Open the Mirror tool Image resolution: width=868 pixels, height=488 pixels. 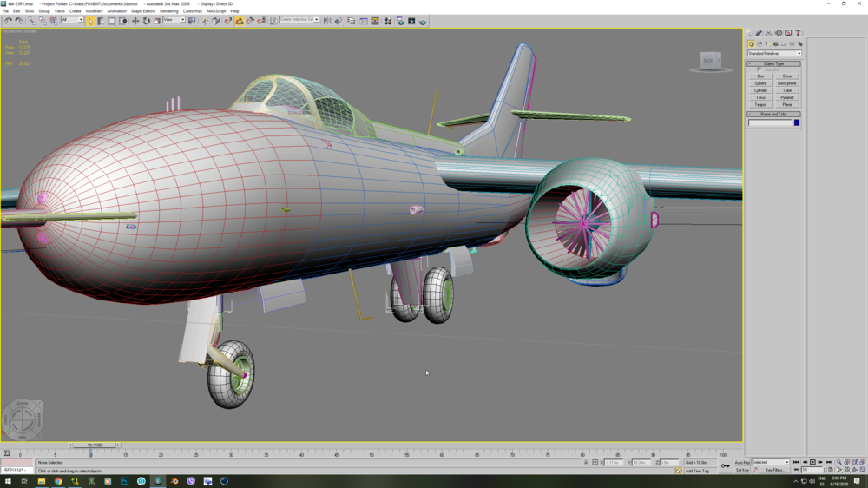327,21
